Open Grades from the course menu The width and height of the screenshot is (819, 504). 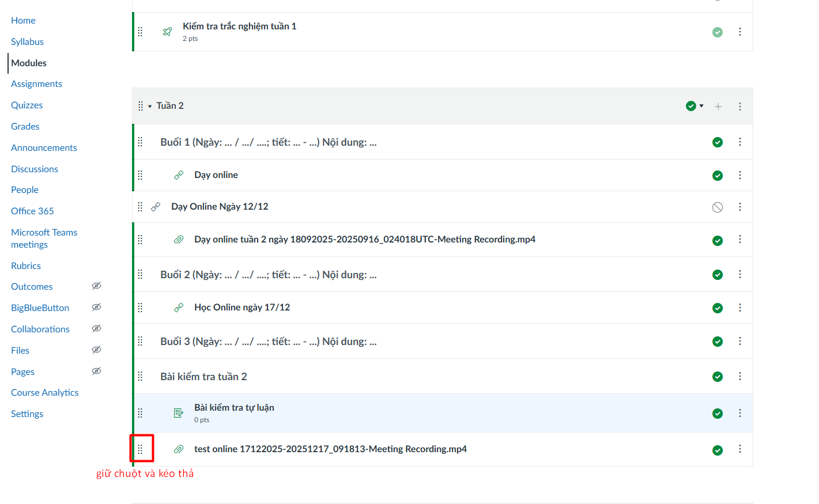tap(25, 127)
